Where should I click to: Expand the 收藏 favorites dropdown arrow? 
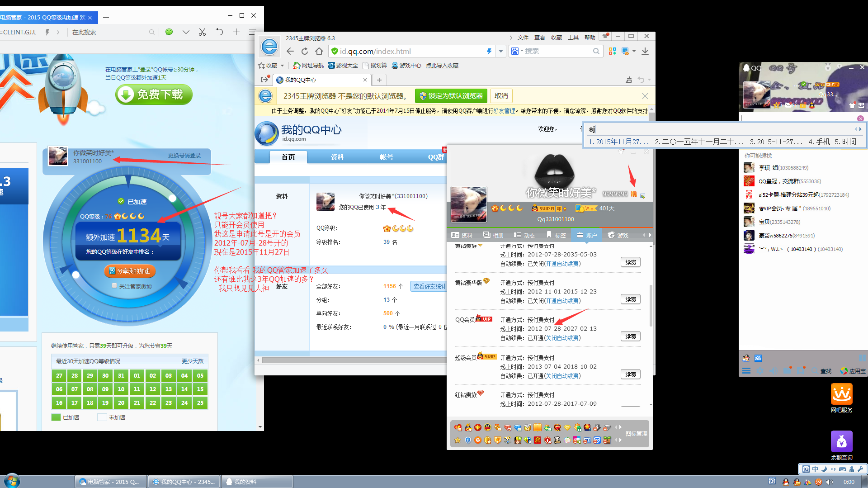[x=282, y=66]
